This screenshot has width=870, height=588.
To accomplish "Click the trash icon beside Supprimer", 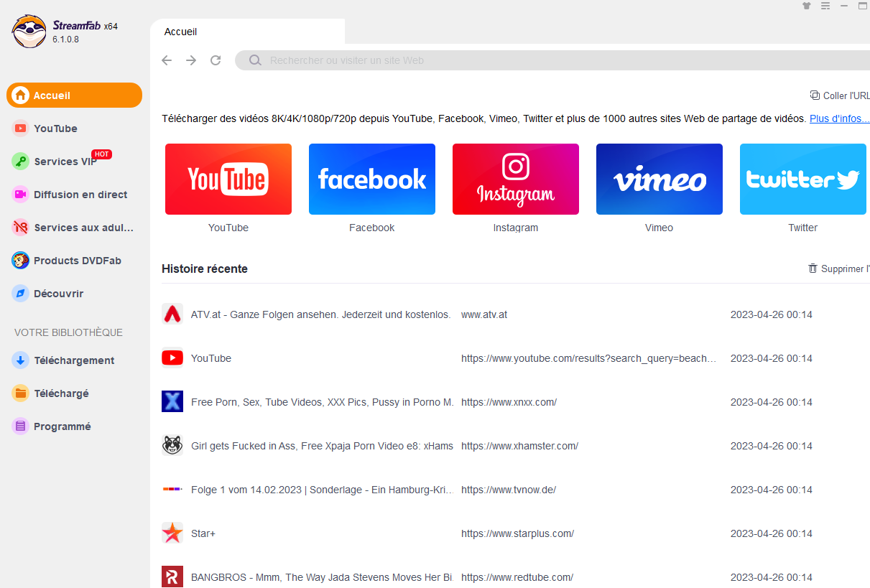I will [x=813, y=269].
